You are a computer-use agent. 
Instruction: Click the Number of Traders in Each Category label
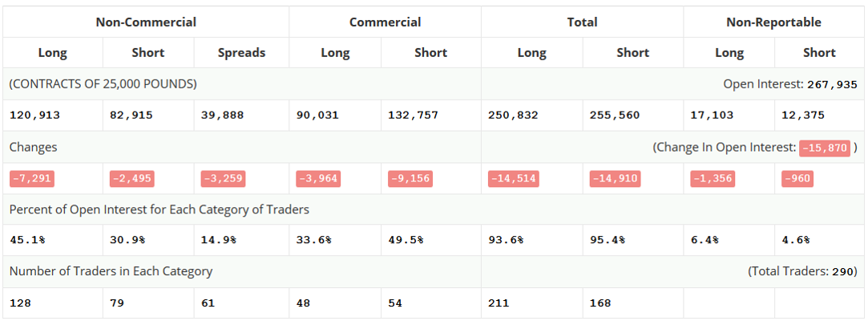click(x=111, y=271)
